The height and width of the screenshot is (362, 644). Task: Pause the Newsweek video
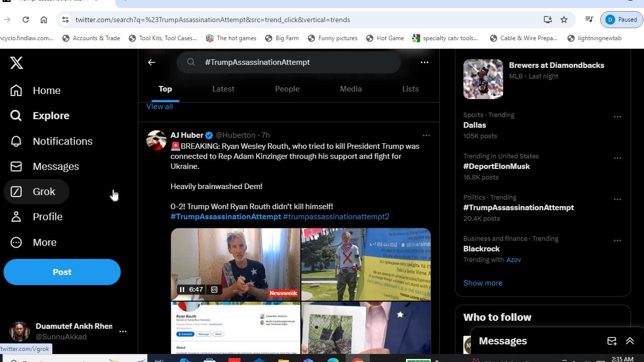[182, 290]
